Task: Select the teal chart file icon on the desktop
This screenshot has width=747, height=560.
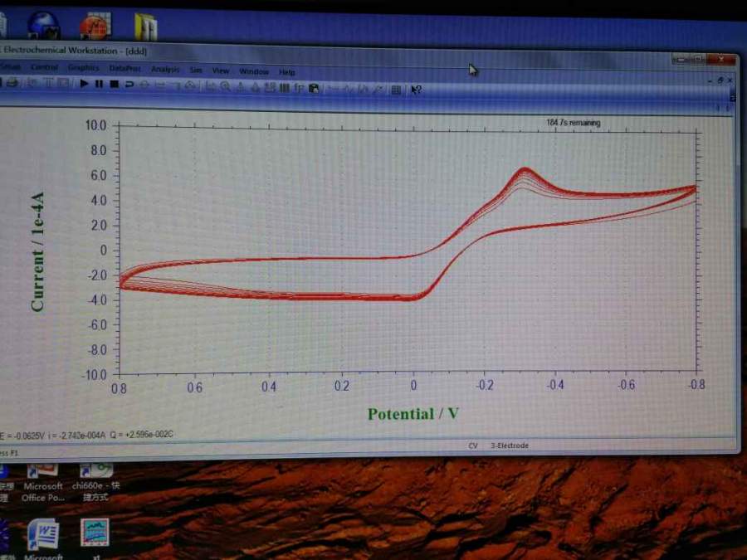Action: [95, 533]
